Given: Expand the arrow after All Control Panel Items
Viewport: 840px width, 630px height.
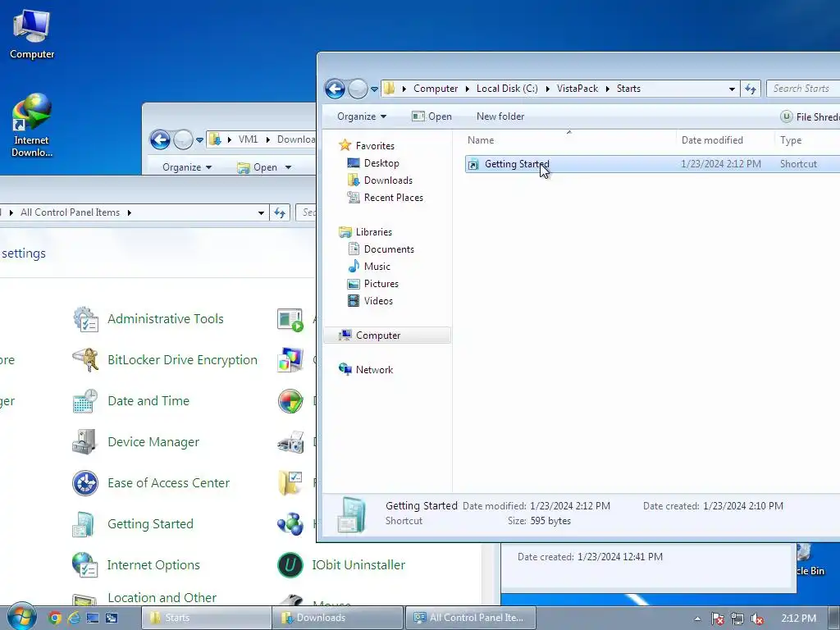Looking at the screenshot, I should click(x=129, y=212).
